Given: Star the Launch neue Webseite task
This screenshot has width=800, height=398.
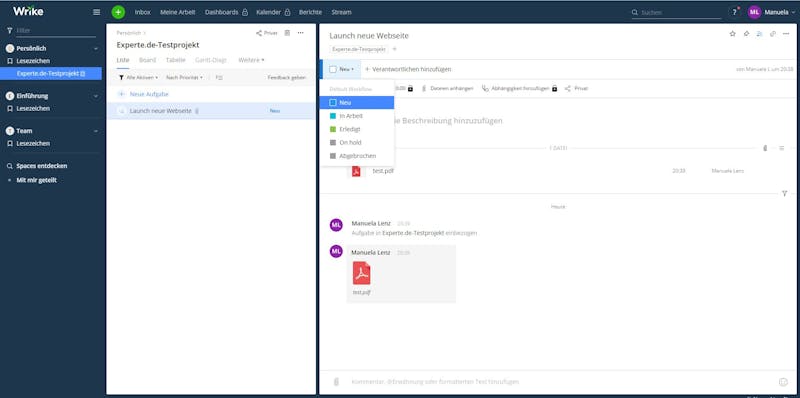Looking at the screenshot, I should point(733,34).
